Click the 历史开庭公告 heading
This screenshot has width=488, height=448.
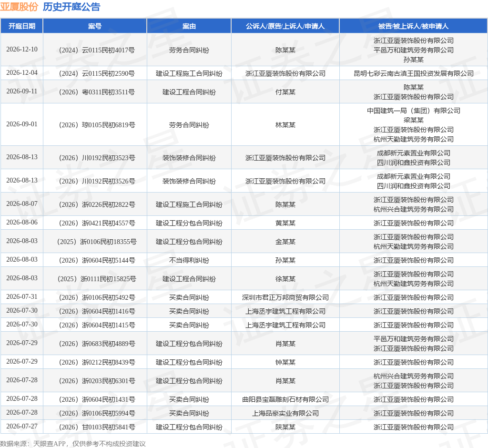click(71, 7)
